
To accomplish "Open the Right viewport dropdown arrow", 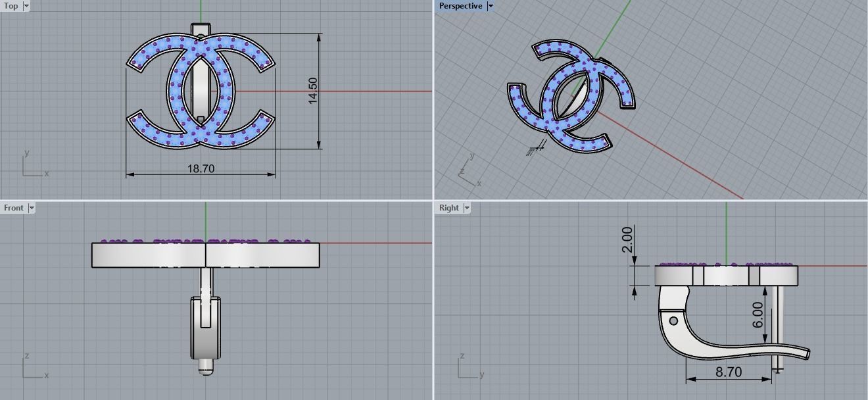I will coord(467,208).
